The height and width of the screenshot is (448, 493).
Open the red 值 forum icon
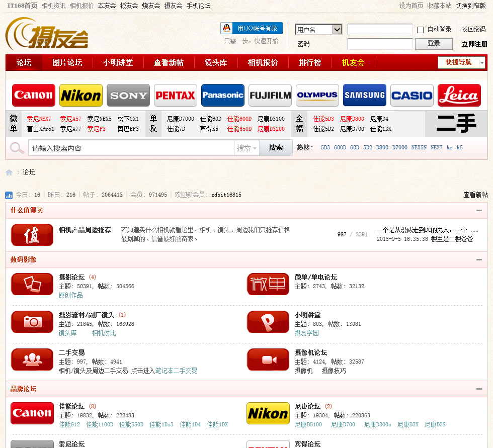coord(32,235)
